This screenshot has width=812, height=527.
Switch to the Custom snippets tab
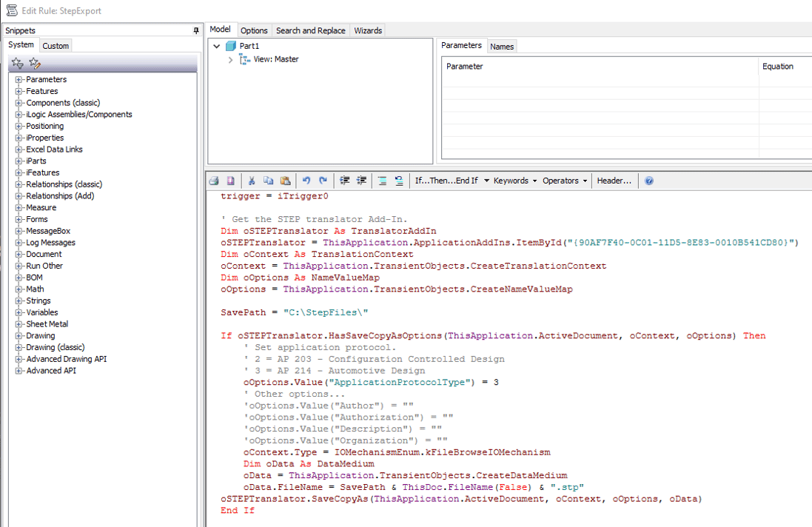[x=56, y=45]
